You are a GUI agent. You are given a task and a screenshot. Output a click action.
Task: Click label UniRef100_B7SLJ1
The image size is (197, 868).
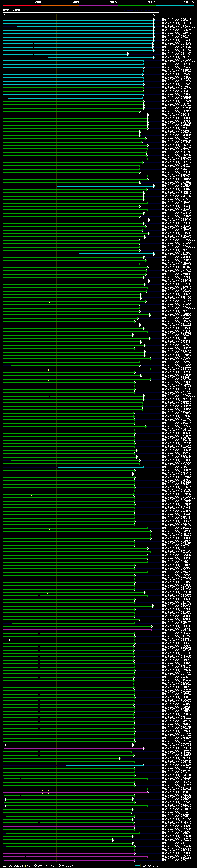point(177,128)
